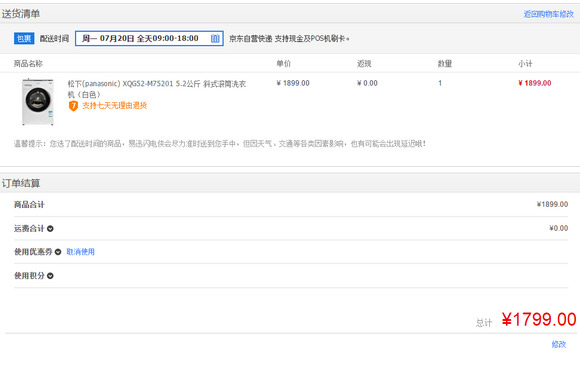Click the 总计 label
The width and height of the screenshot is (580, 386).
[484, 323]
